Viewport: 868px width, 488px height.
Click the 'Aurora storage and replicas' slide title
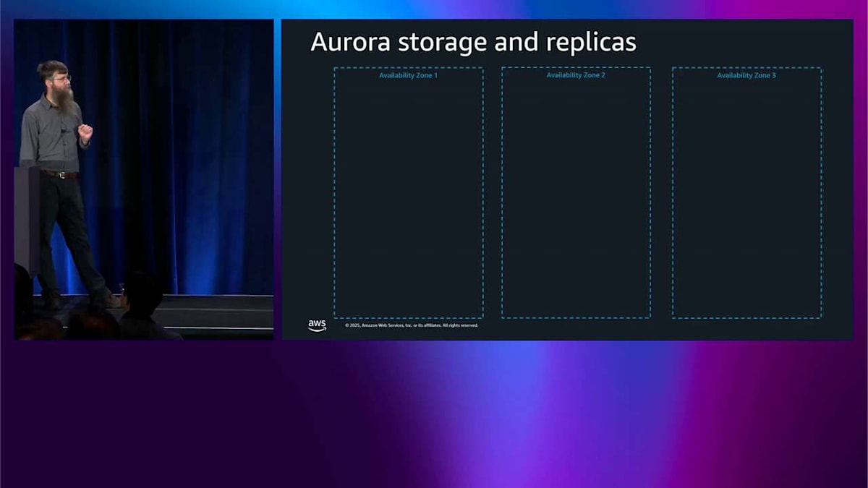click(x=473, y=42)
